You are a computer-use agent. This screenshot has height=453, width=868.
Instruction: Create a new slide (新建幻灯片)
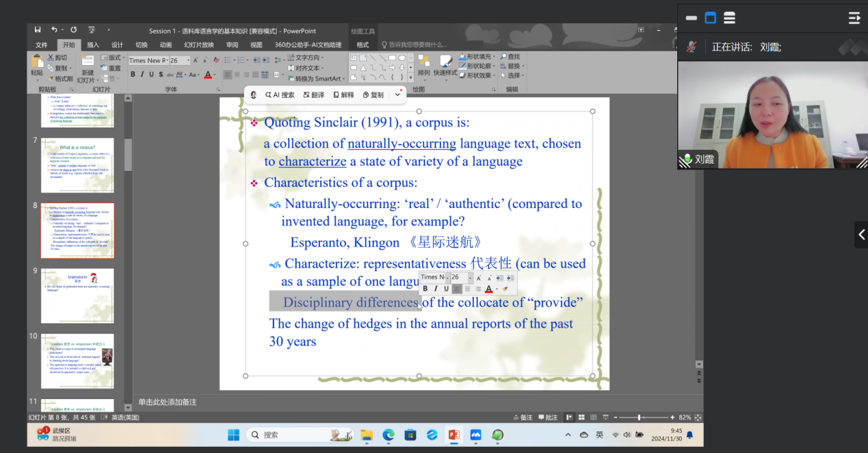tap(88, 68)
